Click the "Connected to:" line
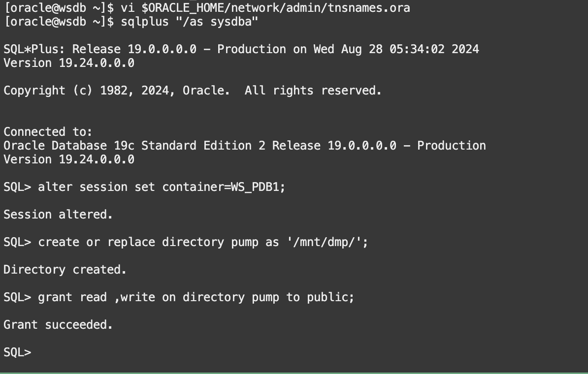This screenshot has width=588, height=374. 48,132
